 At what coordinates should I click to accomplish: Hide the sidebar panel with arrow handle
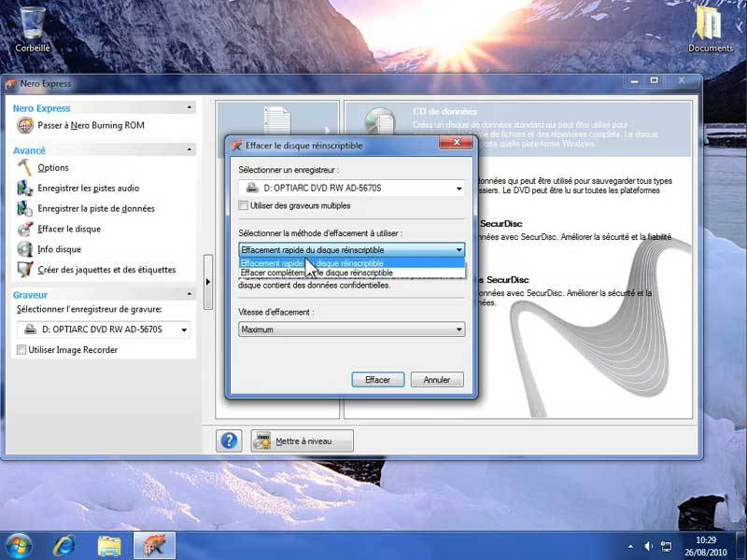(207, 282)
